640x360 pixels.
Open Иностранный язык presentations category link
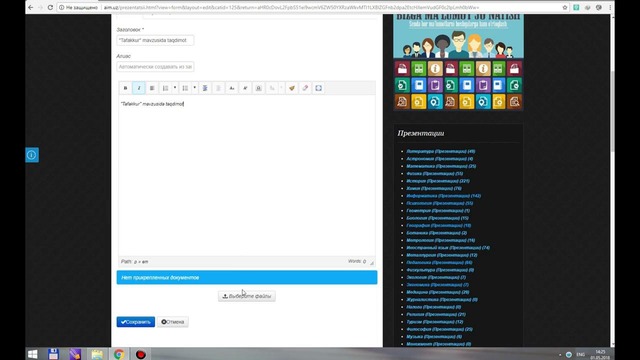(x=448, y=248)
